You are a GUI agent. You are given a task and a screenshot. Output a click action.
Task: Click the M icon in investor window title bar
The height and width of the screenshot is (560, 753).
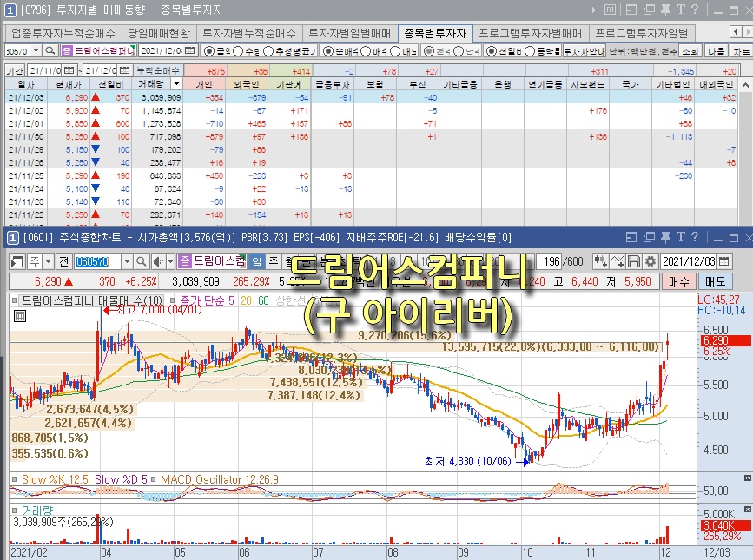[610, 10]
